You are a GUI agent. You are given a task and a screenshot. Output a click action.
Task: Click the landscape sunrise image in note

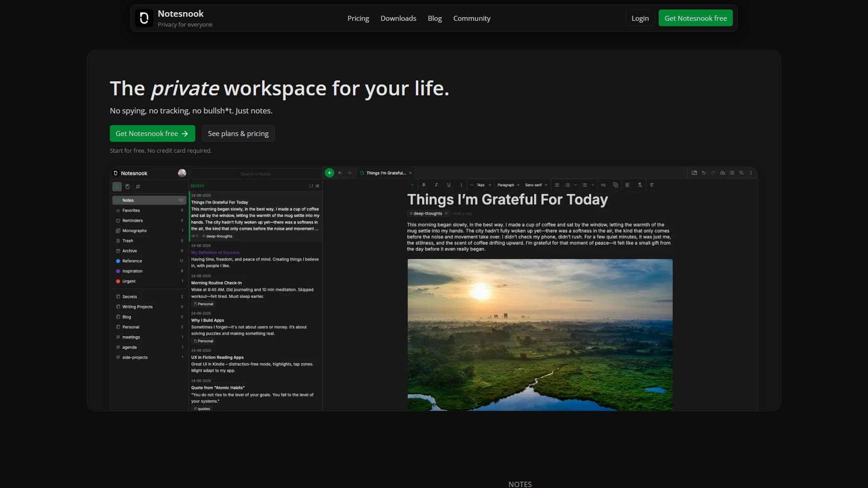(540, 335)
